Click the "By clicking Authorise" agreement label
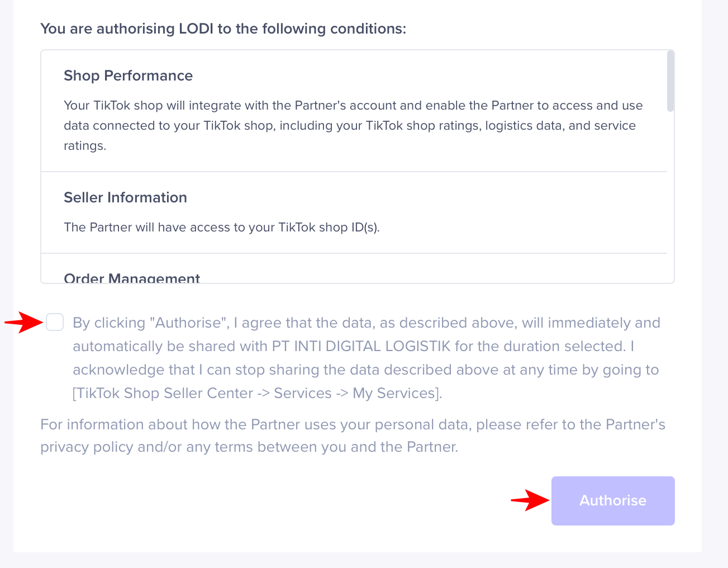The image size is (728, 568). tap(366, 323)
